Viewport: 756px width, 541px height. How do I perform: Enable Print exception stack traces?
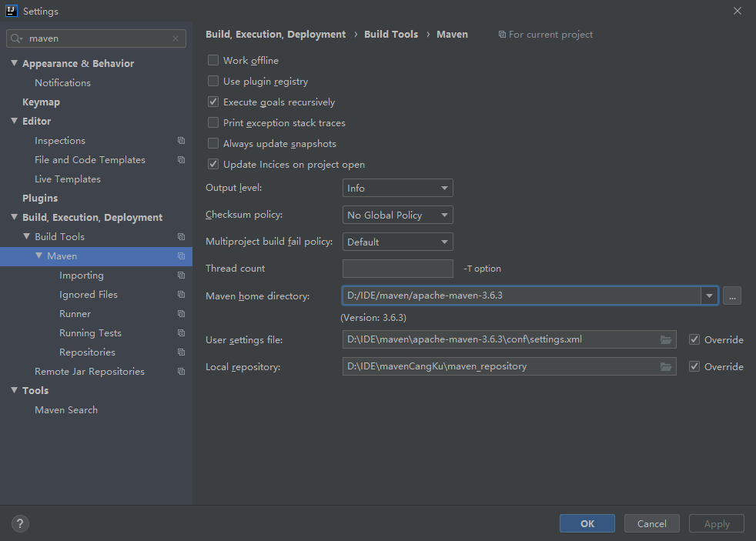tap(213, 122)
